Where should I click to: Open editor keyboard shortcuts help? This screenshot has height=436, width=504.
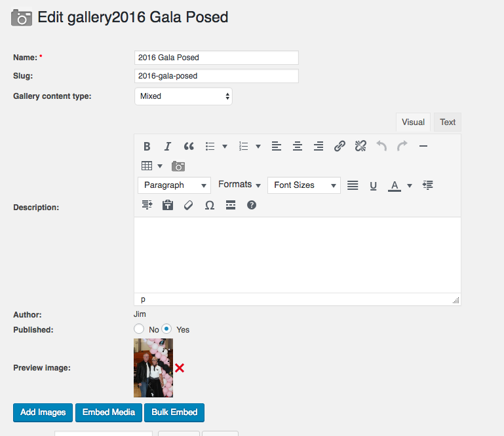pos(252,206)
